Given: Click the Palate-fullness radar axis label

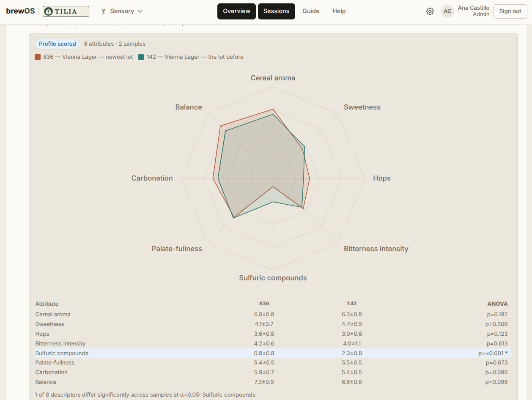Looking at the screenshot, I should point(177,249).
